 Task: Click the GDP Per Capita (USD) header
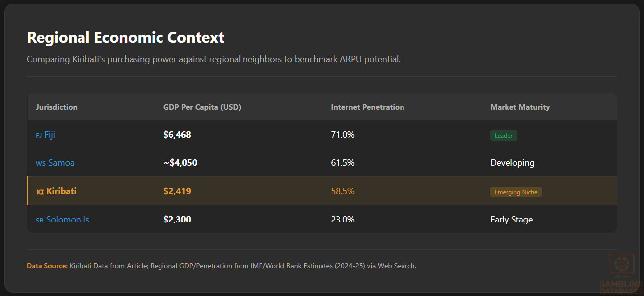point(202,107)
